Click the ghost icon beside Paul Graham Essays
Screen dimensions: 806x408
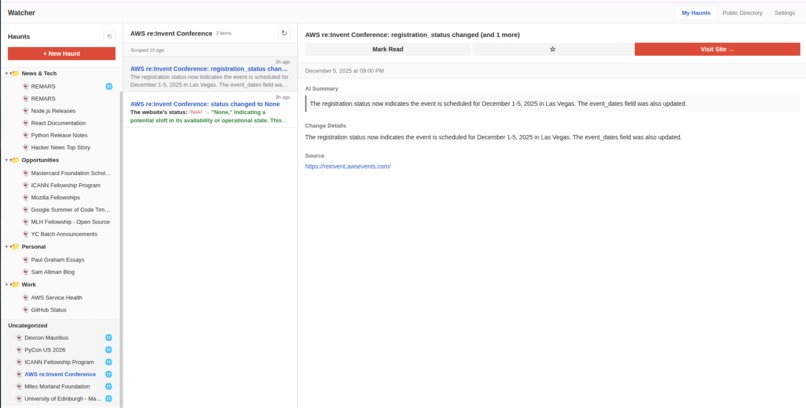pos(26,260)
